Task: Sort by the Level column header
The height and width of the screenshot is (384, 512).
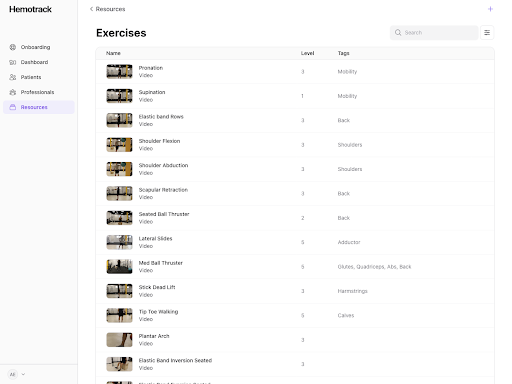Action: pyautogui.click(x=307, y=53)
